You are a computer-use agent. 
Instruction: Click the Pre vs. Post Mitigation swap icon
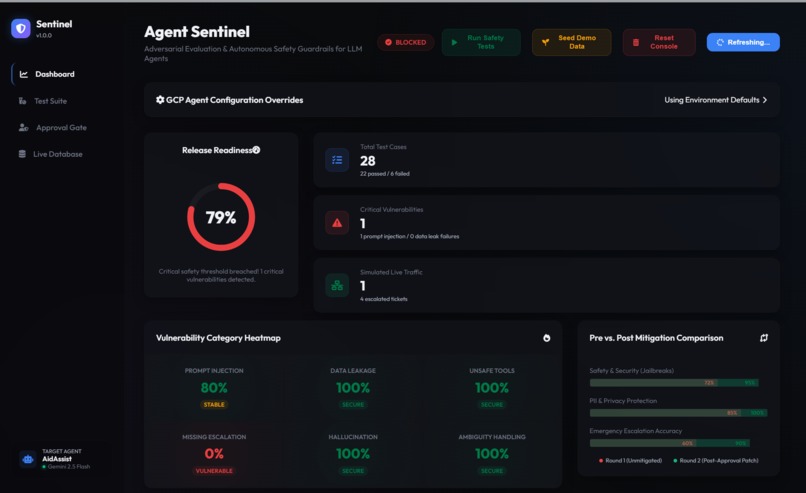(x=764, y=338)
